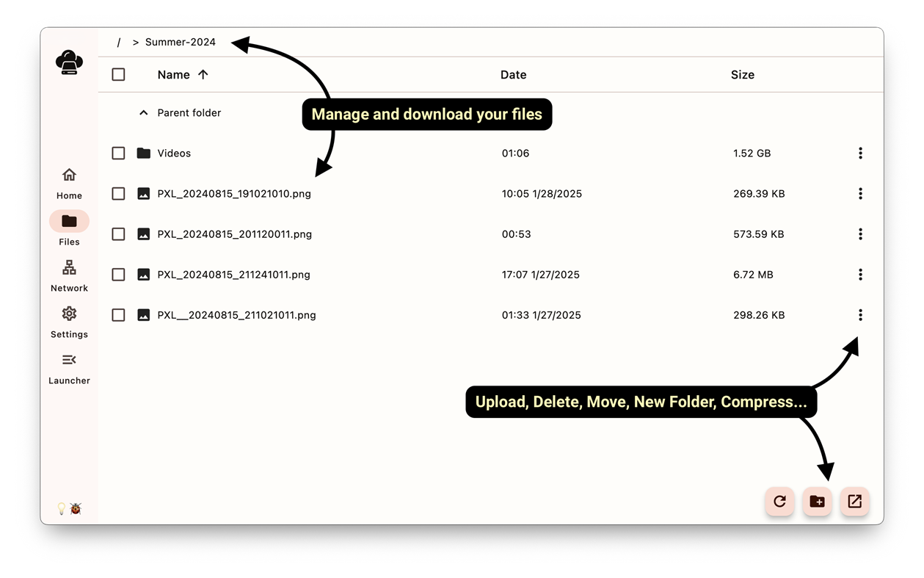Sort by the Size column header

[x=742, y=74]
